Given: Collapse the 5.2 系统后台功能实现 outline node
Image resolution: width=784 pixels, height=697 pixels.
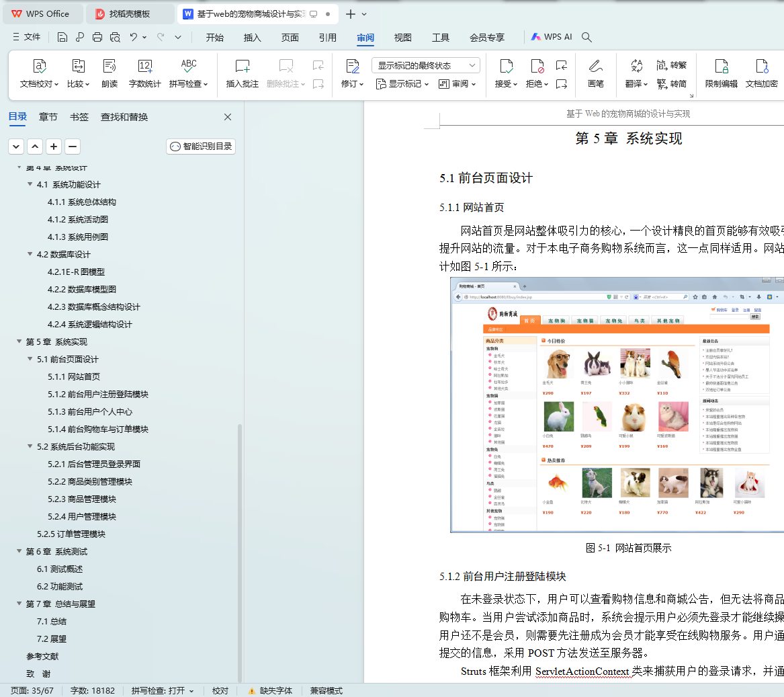Looking at the screenshot, I should 30,446.
